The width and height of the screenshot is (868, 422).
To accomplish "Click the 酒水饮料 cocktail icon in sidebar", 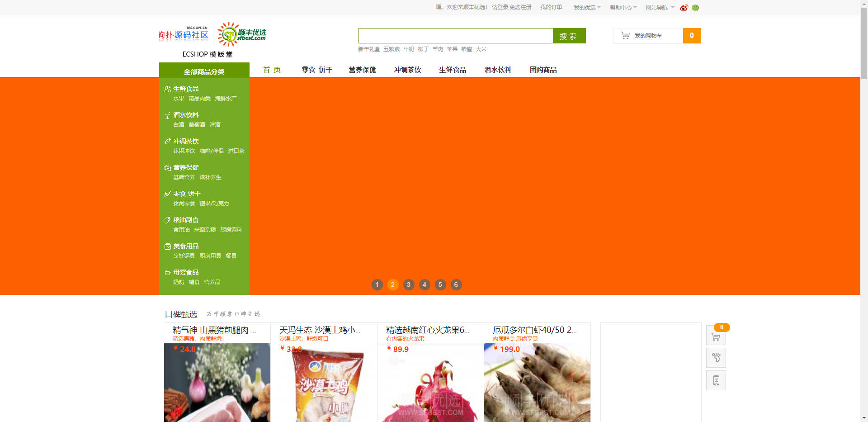I will click(x=167, y=115).
